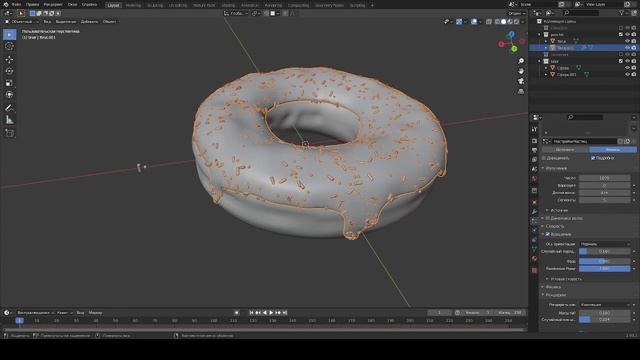Viewport: 640px width, 360px height.
Task: Select the Rotate tool
Action: point(9,71)
